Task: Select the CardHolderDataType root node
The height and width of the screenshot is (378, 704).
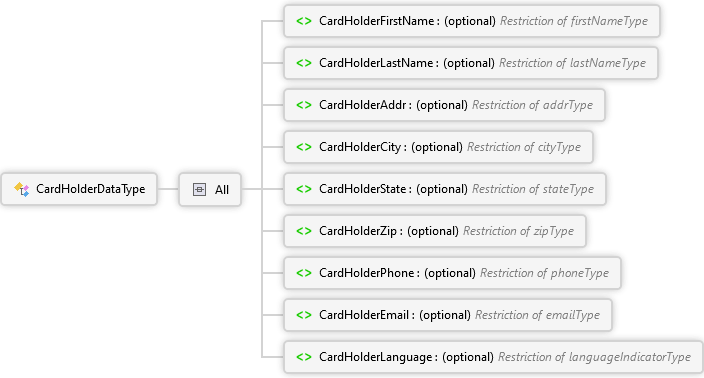Action: (79, 189)
